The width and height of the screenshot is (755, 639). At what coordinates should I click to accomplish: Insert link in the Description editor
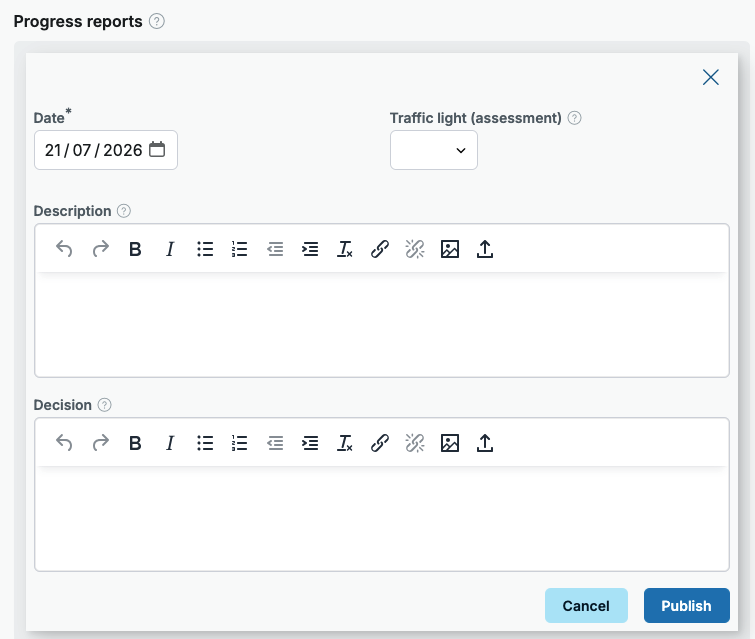coord(380,249)
